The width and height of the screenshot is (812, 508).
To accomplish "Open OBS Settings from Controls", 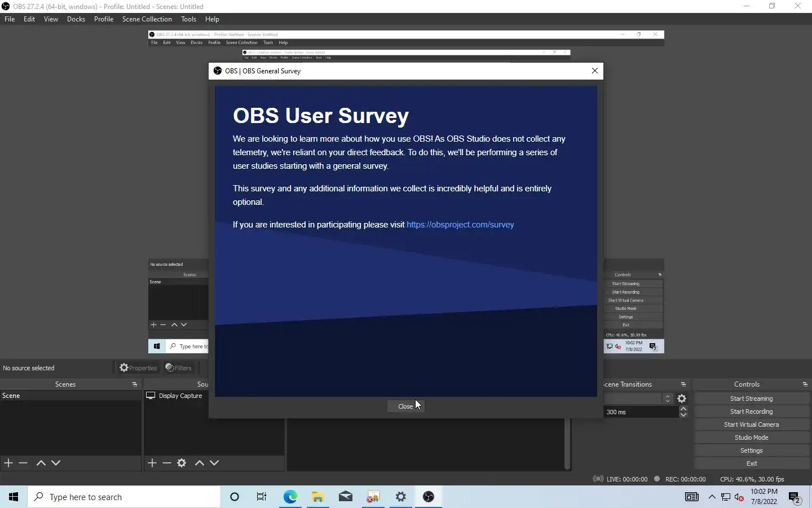I will point(751,450).
